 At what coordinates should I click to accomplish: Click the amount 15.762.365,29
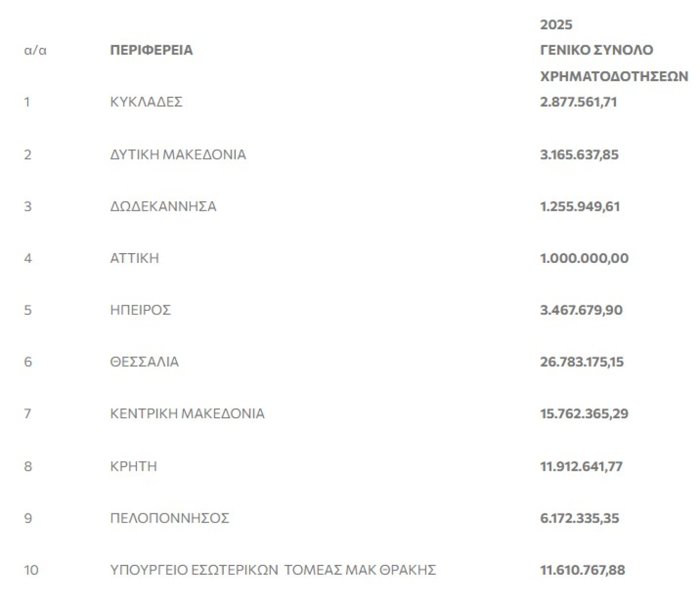pos(584,414)
